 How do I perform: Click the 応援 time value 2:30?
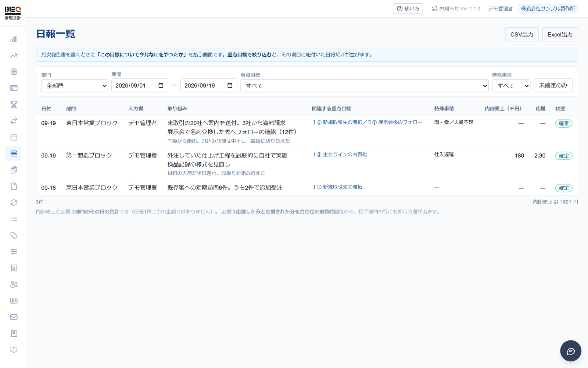click(540, 156)
